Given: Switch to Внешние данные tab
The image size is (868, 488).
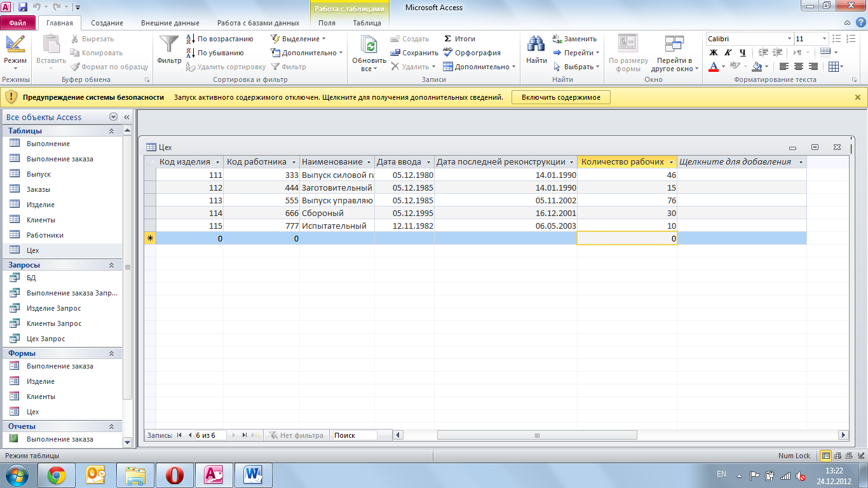Looking at the screenshot, I should click(x=170, y=23).
